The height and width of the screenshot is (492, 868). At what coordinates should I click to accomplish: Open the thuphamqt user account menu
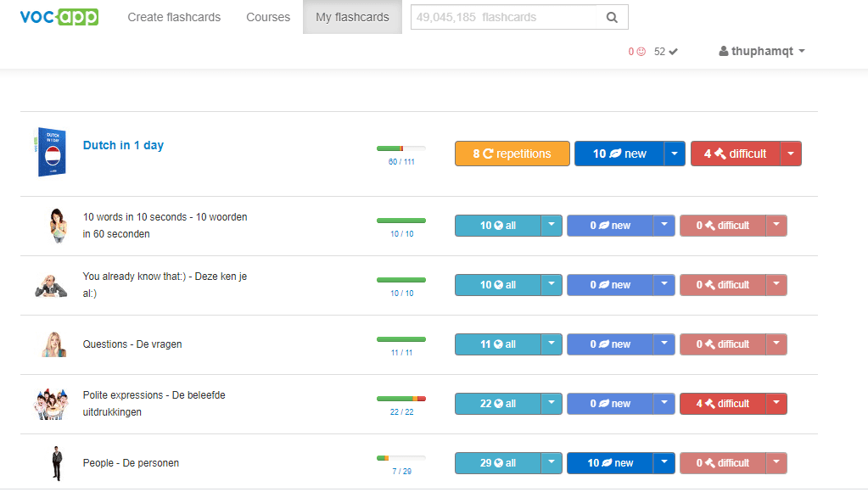click(x=761, y=51)
